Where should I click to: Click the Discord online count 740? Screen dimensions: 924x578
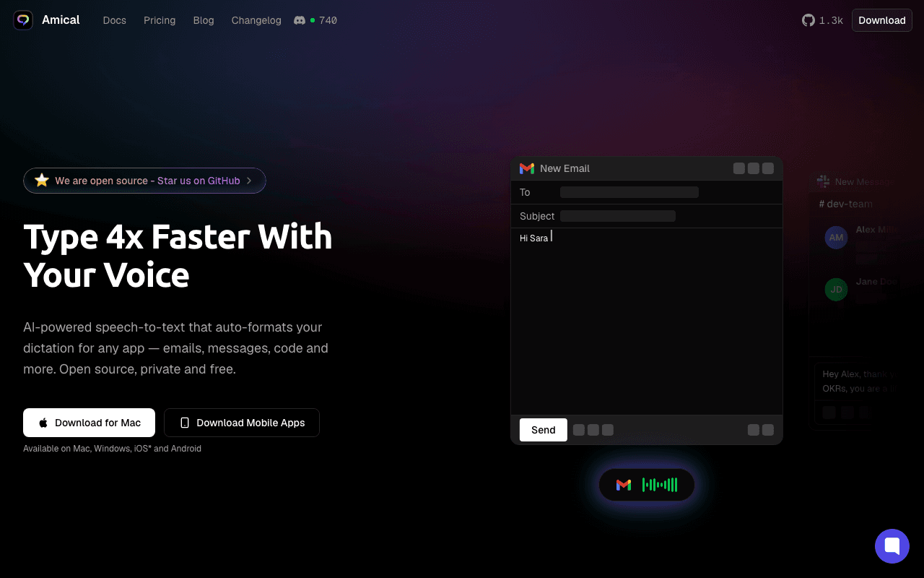click(x=328, y=20)
